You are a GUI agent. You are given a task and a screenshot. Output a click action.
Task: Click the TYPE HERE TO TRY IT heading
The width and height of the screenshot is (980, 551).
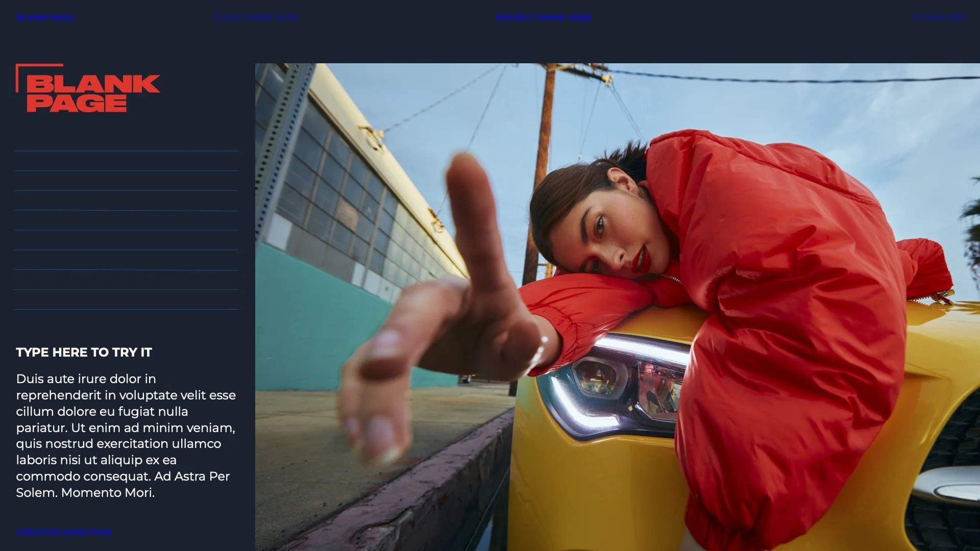tap(84, 353)
